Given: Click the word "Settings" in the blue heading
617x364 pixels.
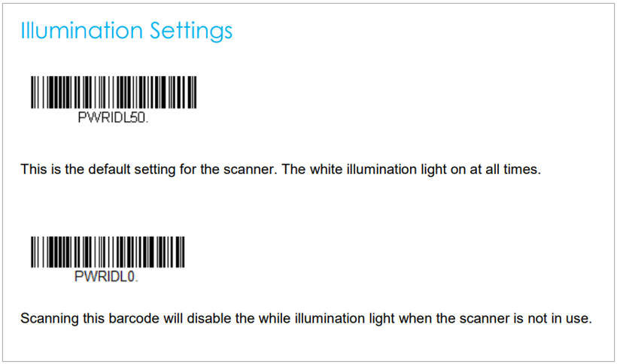Looking at the screenshot, I should [x=191, y=32].
